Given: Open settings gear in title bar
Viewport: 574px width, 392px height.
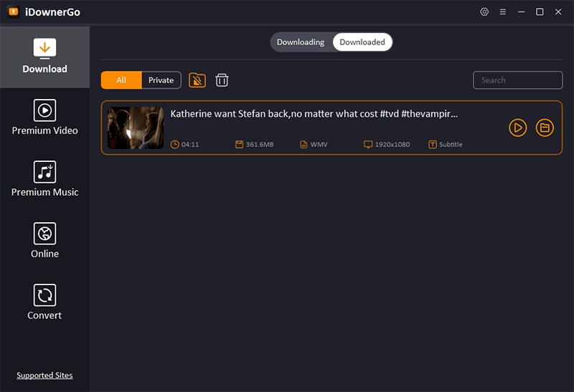Looking at the screenshot, I should pos(484,11).
